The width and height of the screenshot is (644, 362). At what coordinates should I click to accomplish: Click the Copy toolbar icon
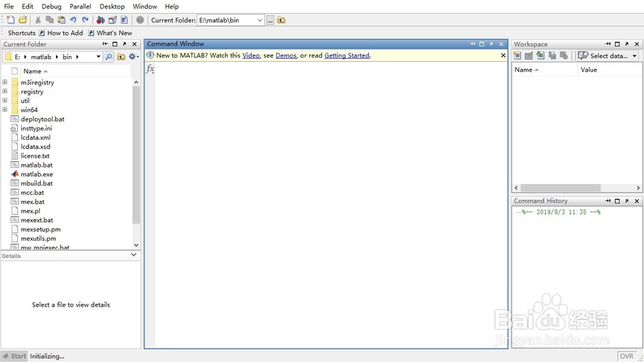[x=50, y=20]
